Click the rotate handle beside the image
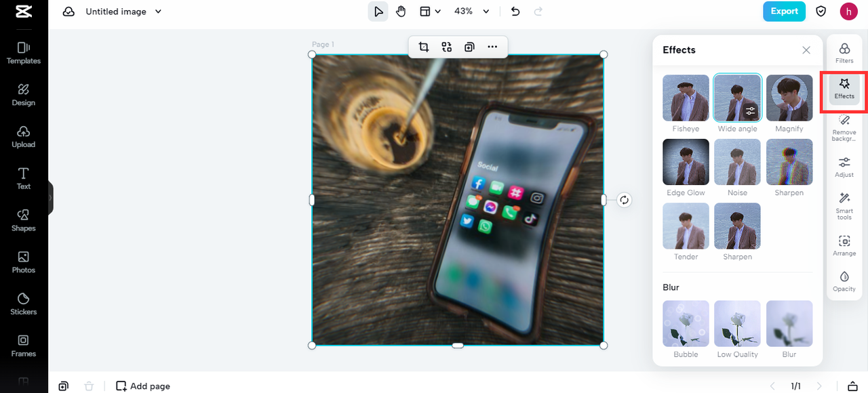The height and width of the screenshot is (393, 868). coord(625,200)
